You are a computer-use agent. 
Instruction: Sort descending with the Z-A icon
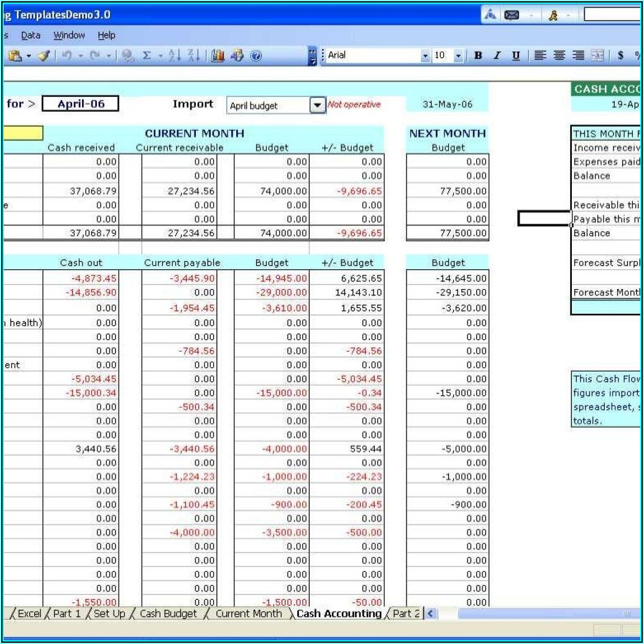(x=193, y=56)
